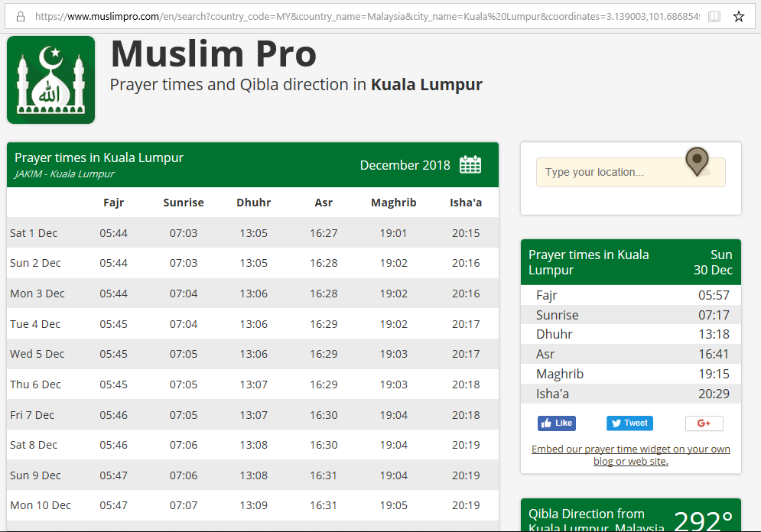Click the location pin marker icon
This screenshot has width=761, height=532.
(x=697, y=161)
